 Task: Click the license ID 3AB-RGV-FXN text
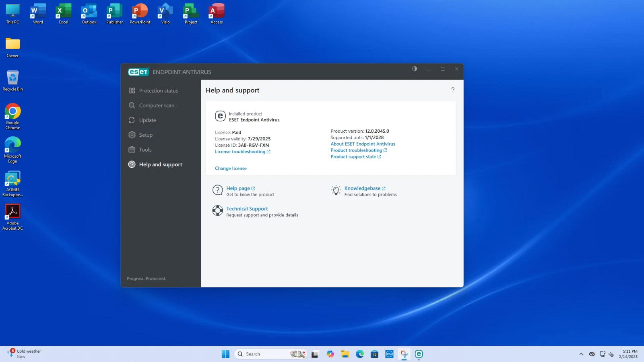pyautogui.click(x=254, y=145)
